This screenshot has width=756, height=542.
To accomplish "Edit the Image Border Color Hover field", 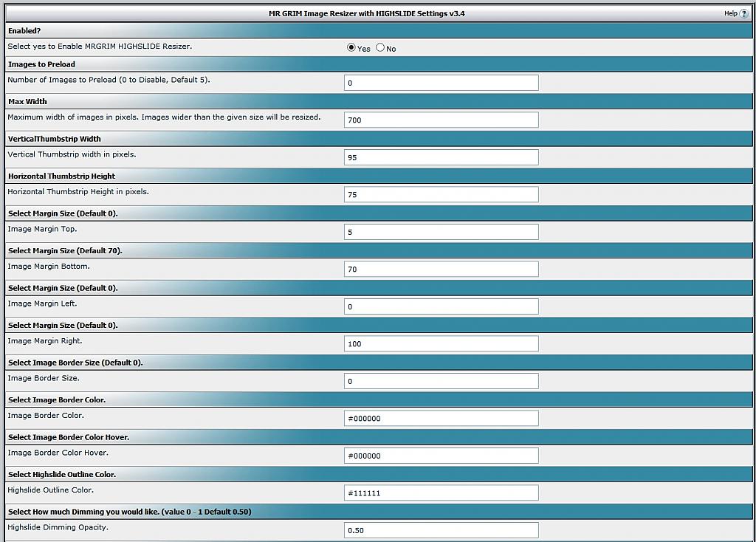I will (x=441, y=455).
